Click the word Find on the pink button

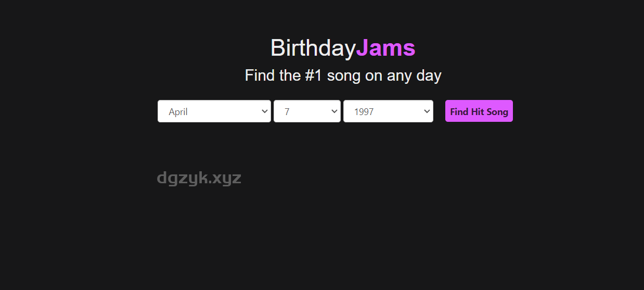459,111
